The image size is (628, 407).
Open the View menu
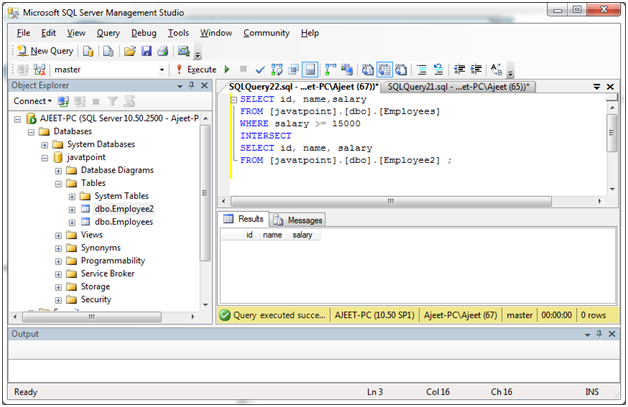(x=76, y=33)
